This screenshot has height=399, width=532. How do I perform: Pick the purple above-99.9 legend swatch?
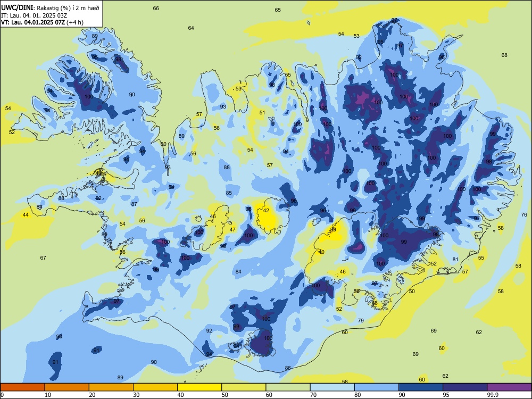(509, 387)
